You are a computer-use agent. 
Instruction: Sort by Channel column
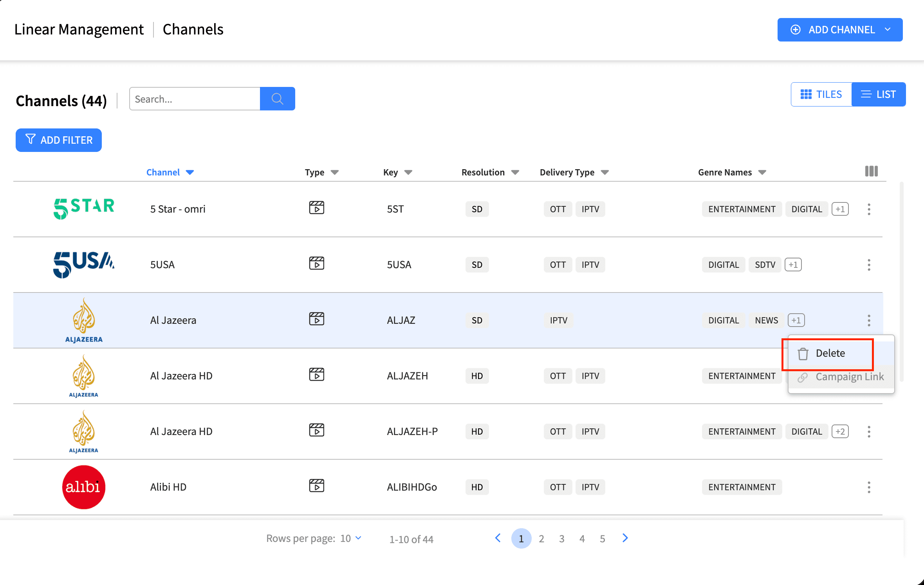click(170, 172)
